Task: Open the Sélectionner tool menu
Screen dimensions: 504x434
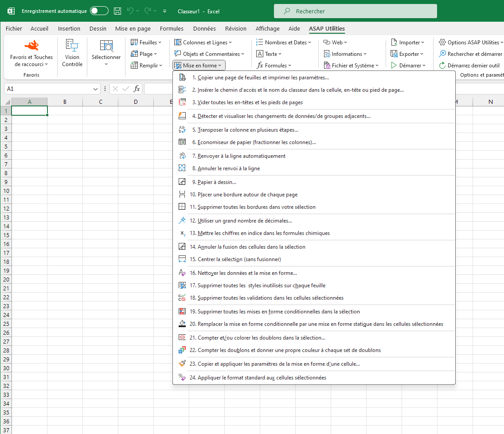Action: coord(106,53)
